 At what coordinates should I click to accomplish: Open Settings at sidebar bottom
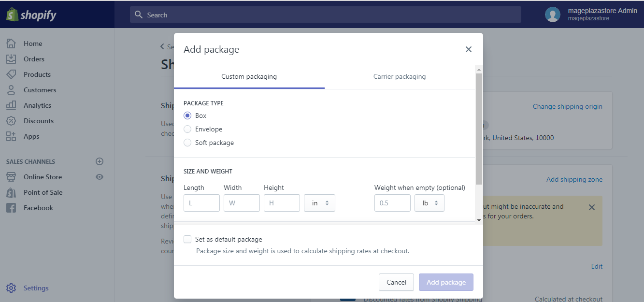36,288
